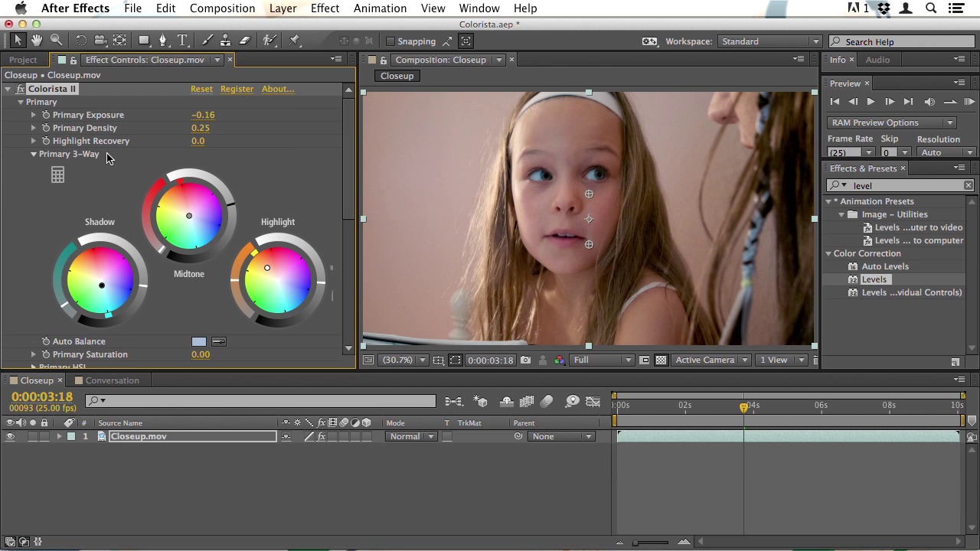The height and width of the screenshot is (551, 980).
Task: Select the Pen tool
Action: tap(162, 41)
